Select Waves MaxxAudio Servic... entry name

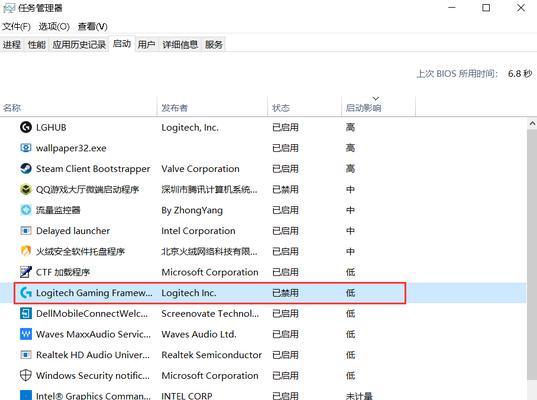(93, 334)
